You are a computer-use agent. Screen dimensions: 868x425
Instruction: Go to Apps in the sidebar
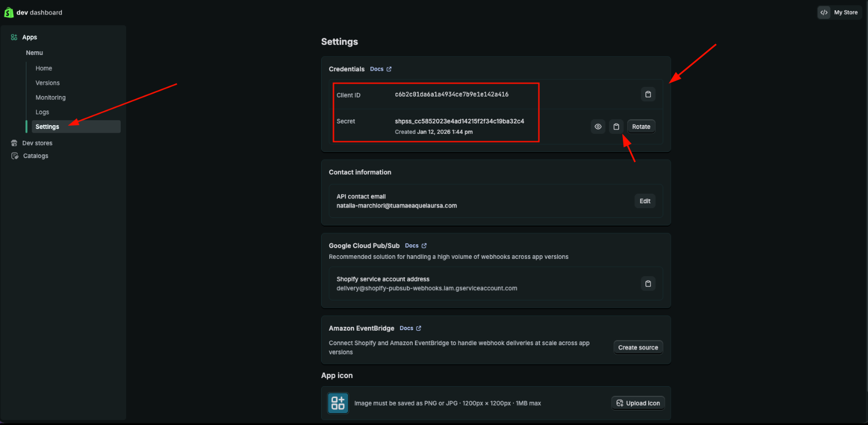click(x=30, y=37)
